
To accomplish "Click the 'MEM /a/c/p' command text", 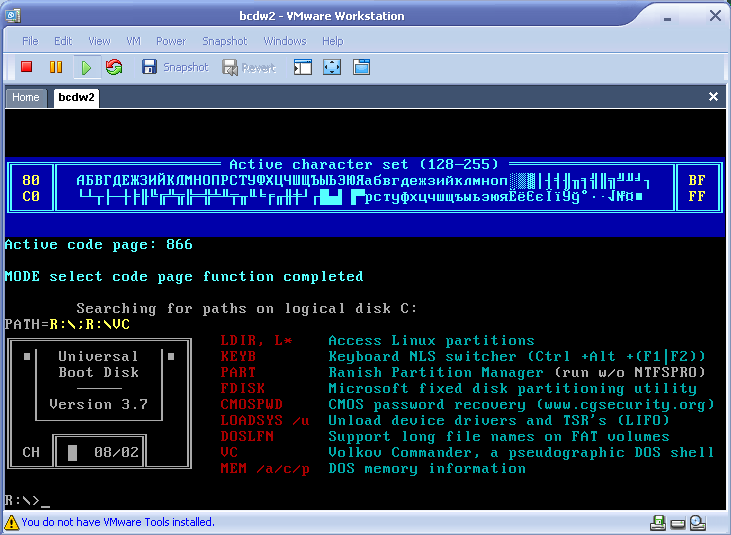I will point(265,468).
